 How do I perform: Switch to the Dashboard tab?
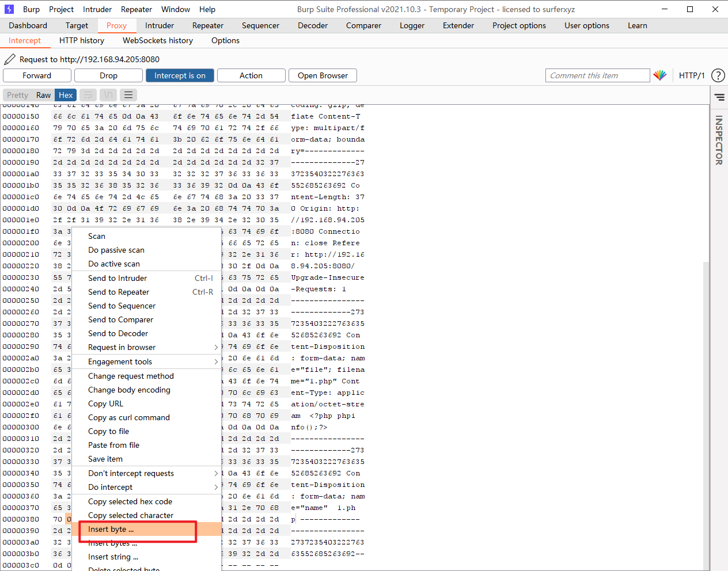[28, 25]
